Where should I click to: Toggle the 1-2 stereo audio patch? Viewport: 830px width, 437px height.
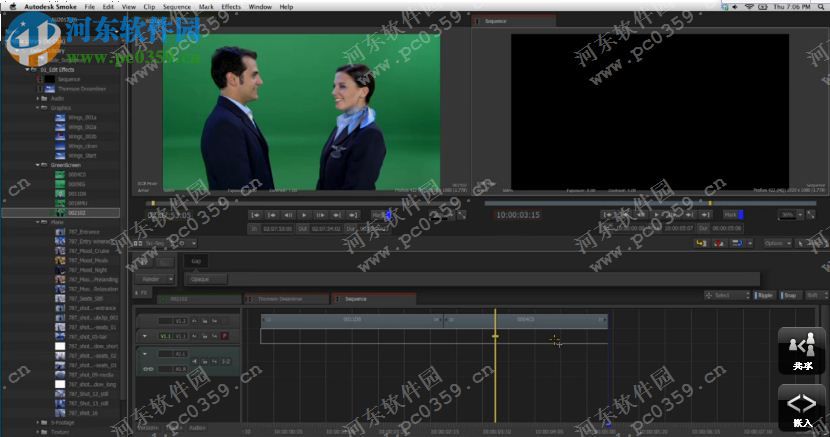225,361
